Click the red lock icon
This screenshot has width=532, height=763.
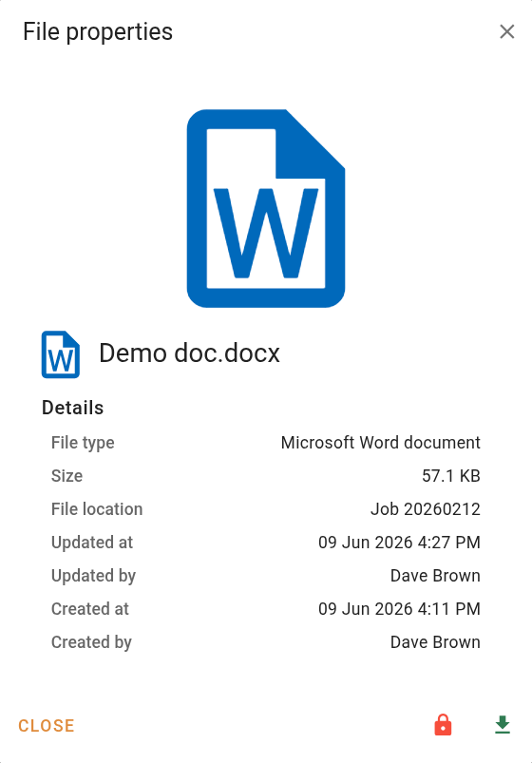click(443, 725)
